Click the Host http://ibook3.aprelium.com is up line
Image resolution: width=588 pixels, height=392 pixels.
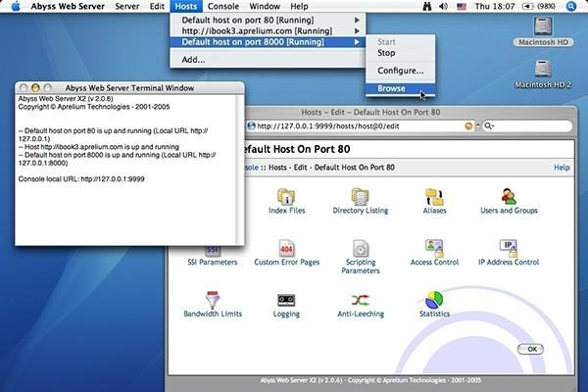[99, 147]
